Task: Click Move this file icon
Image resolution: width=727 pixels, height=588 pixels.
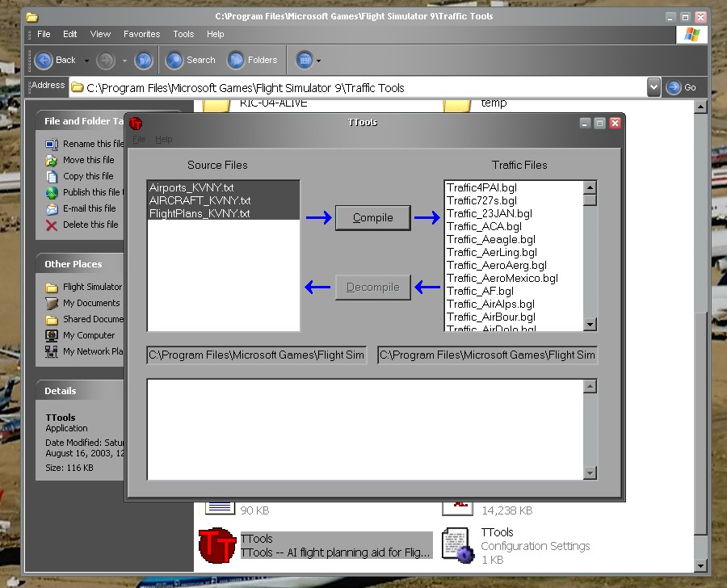Action: pos(52,161)
